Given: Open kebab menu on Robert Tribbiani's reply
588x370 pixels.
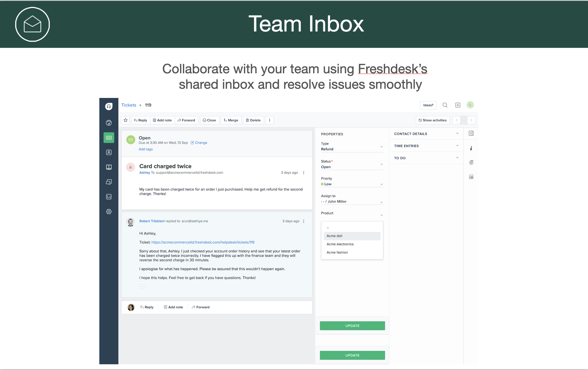Looking at the screenshot, I should pos(304,221).
